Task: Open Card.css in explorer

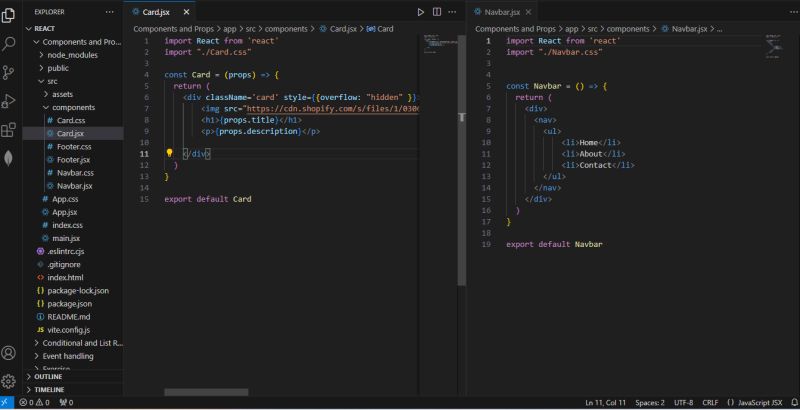Action: click(x=73, y=120)
